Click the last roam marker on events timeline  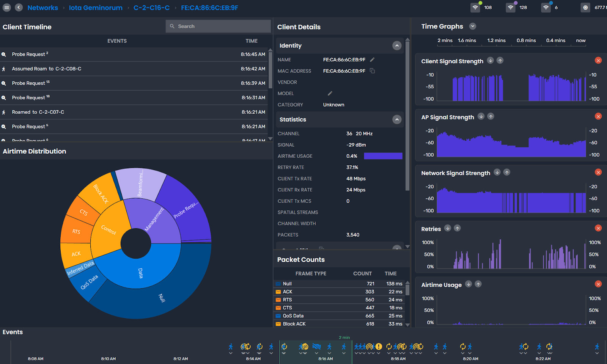coord(597,347)
